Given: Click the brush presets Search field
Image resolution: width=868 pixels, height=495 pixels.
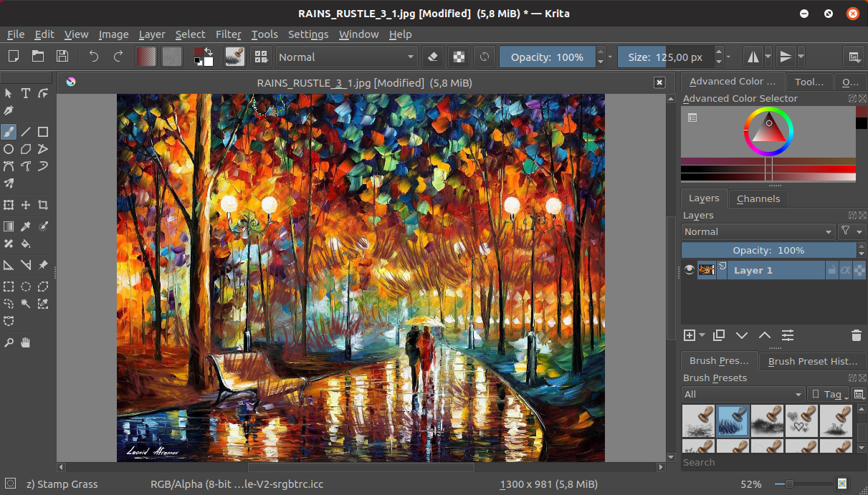Looking at the screenshot, I should point(763,462).
